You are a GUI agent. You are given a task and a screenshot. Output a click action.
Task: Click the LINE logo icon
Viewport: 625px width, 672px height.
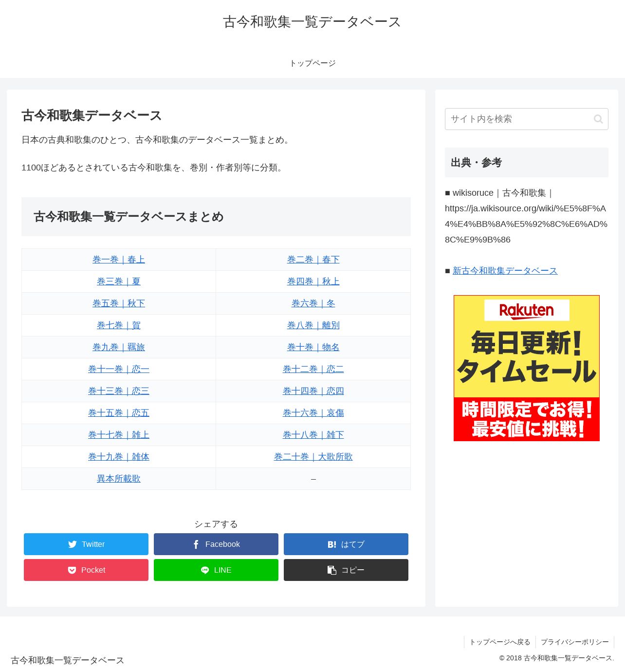coord(205,570)
